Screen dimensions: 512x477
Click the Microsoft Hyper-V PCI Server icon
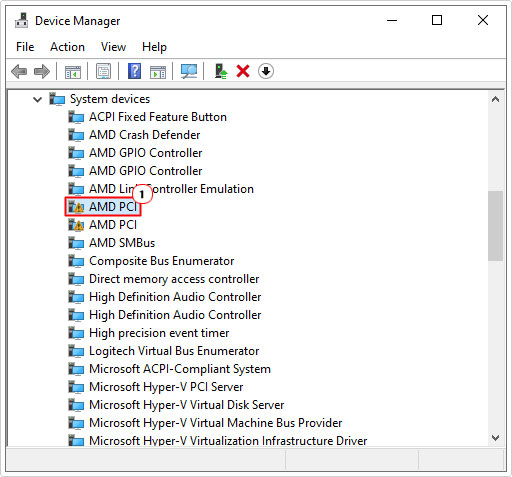(x=76, y=387)
